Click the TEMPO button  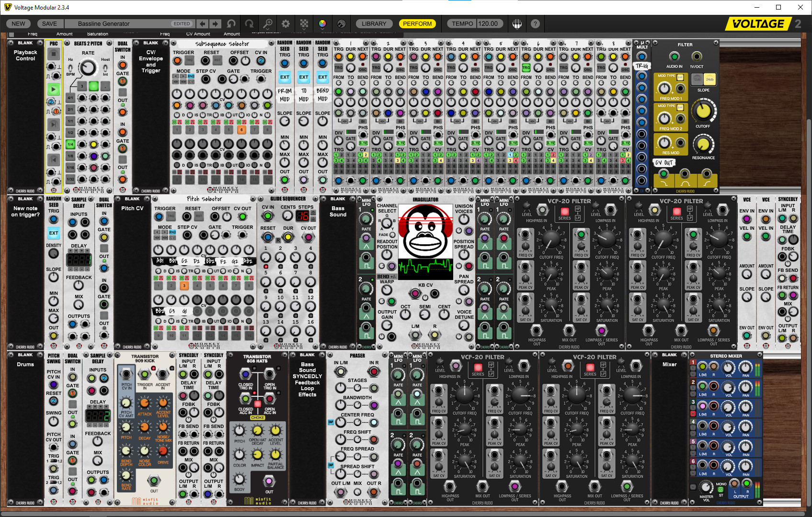pos(462,23)
